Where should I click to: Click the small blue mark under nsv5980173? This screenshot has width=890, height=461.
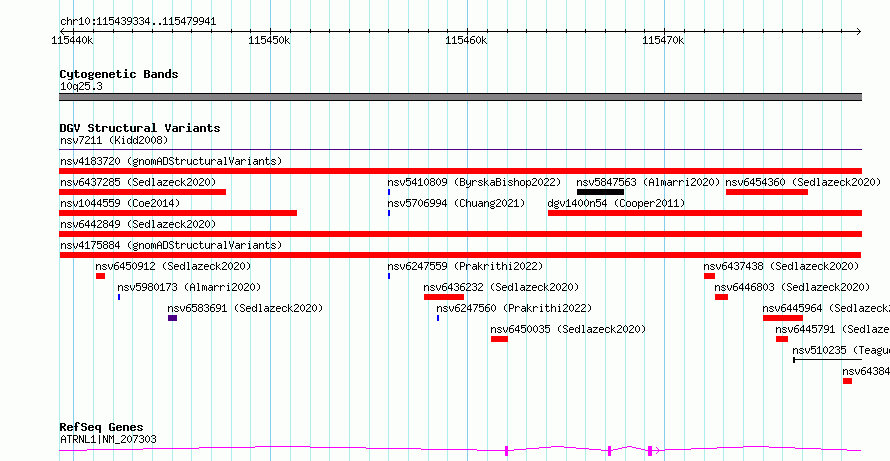pos(119,297)
